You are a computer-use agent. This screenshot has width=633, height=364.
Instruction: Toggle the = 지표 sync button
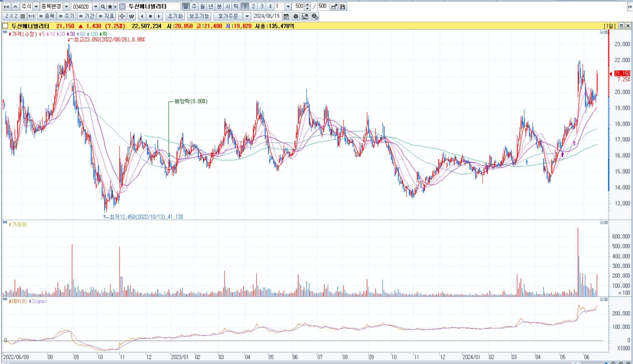coord(106,16)
